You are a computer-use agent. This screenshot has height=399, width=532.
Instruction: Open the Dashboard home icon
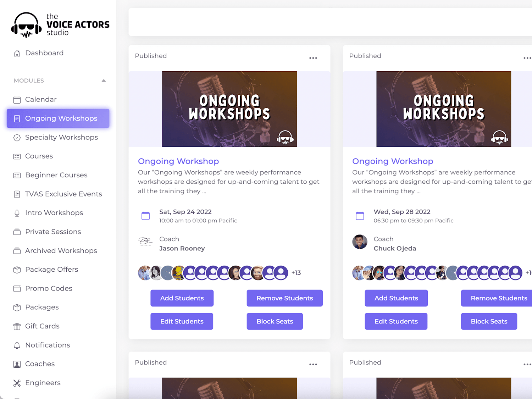click(17, 53)
